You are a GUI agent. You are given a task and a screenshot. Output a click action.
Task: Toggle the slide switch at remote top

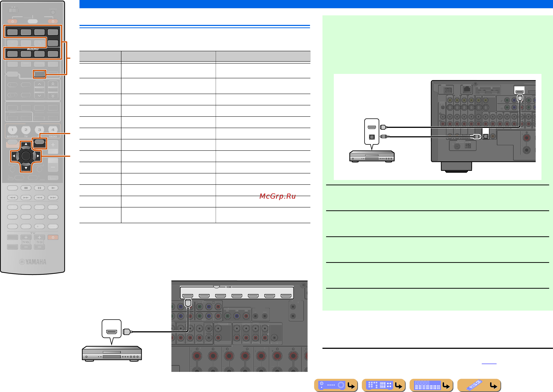[13, 10]
